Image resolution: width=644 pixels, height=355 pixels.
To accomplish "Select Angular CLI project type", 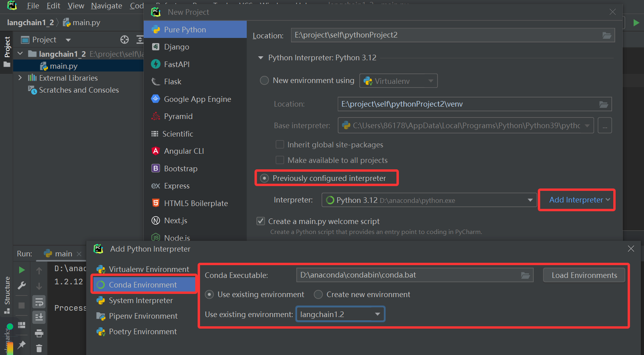I will pyautogui.click(x=195, y=151).
